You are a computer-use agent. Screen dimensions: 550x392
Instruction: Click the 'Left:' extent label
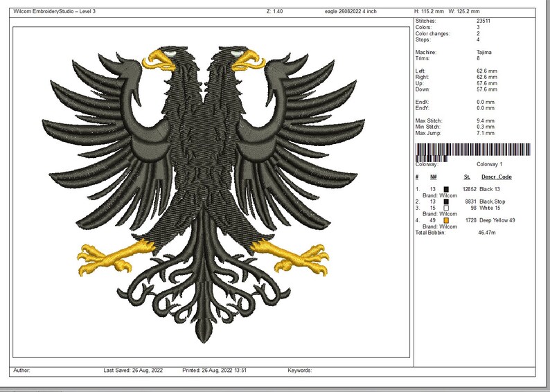(420, 71)
